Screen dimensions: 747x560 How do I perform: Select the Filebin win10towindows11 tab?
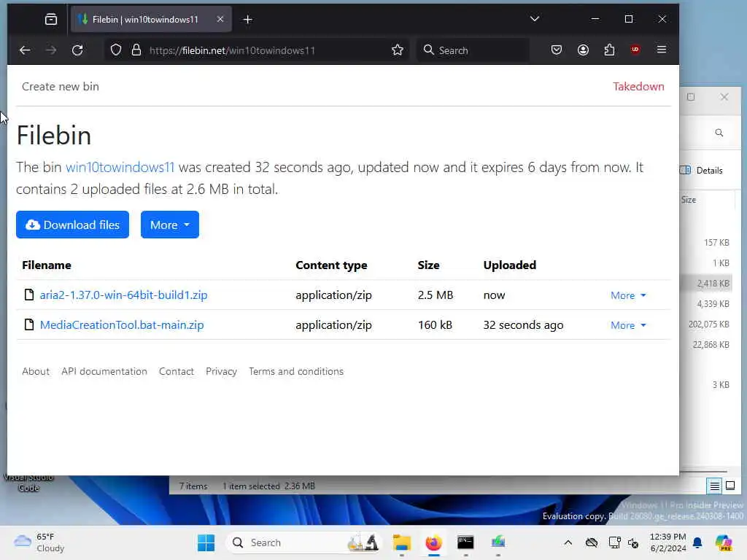(x=151, y=20)
